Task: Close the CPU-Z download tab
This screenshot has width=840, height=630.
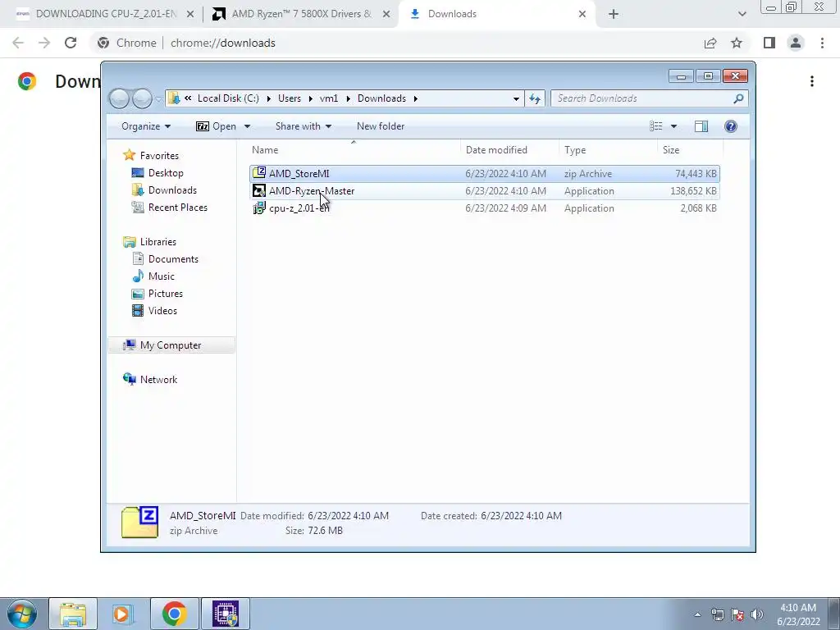Action: tap(190, 15)
